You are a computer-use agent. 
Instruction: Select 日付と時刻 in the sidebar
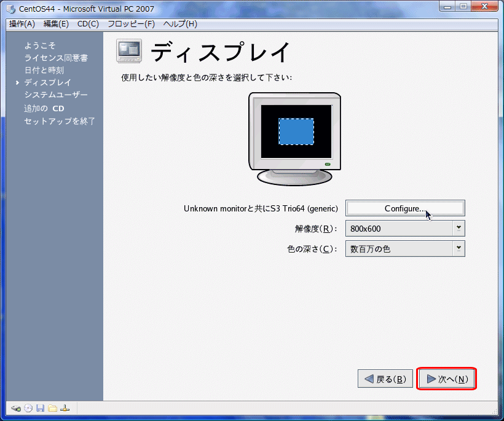tap(44, 70)
